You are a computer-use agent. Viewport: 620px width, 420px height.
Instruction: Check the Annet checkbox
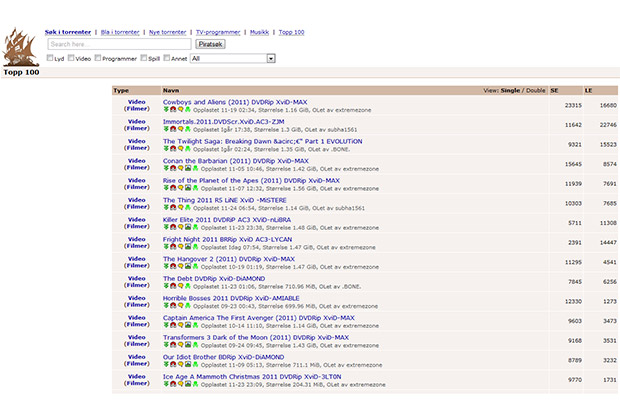[166, 58]
